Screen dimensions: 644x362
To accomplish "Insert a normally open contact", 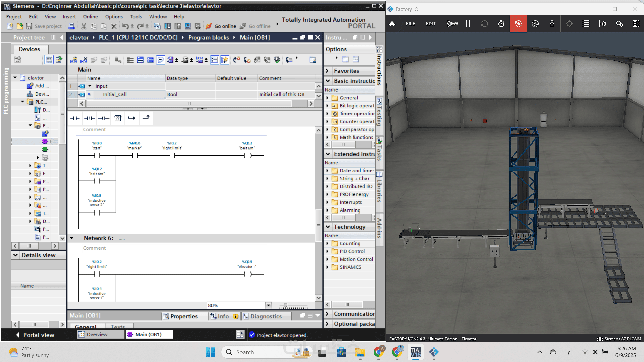I will [x=75, y=118].
